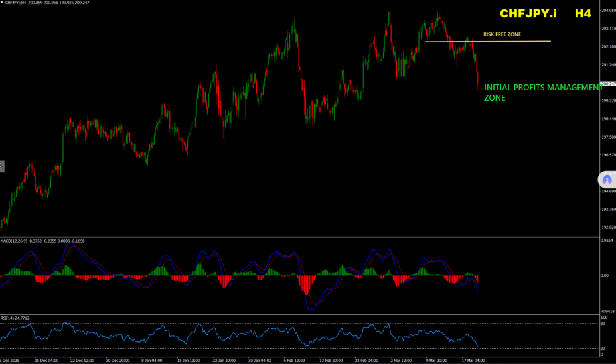Screen dimensions: 616x364
Task: Click the 0.9254 value on MACD scale
Action: click(607, 241)
